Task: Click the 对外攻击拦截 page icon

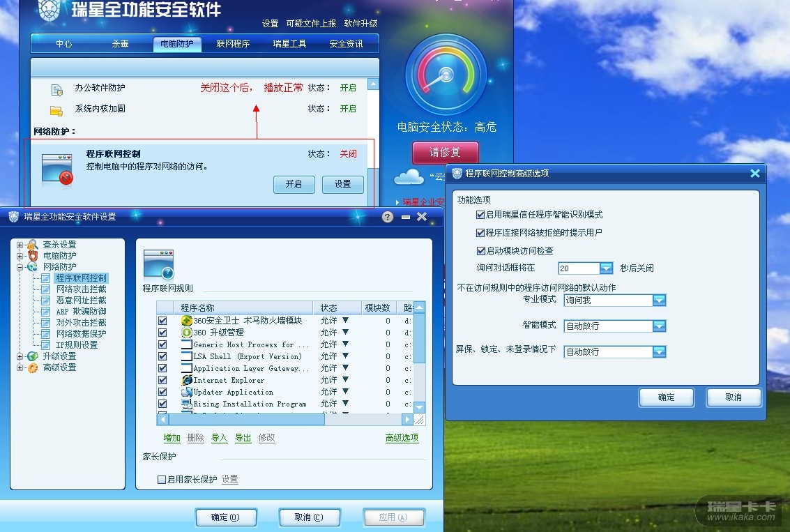Action: (x=46, y=322)
